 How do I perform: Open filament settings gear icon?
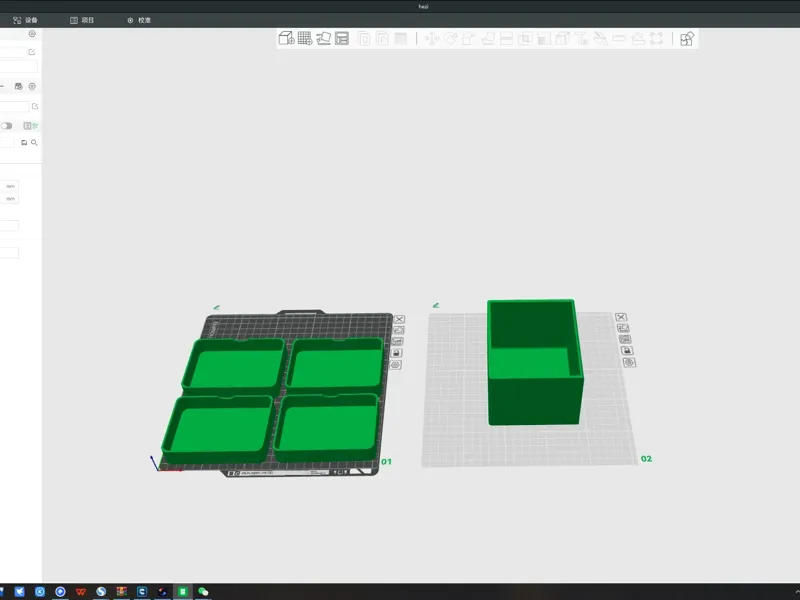[x=32, y=86]
